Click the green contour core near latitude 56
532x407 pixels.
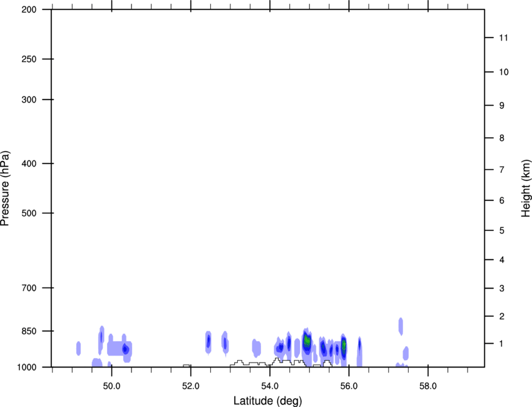point(344,346)
